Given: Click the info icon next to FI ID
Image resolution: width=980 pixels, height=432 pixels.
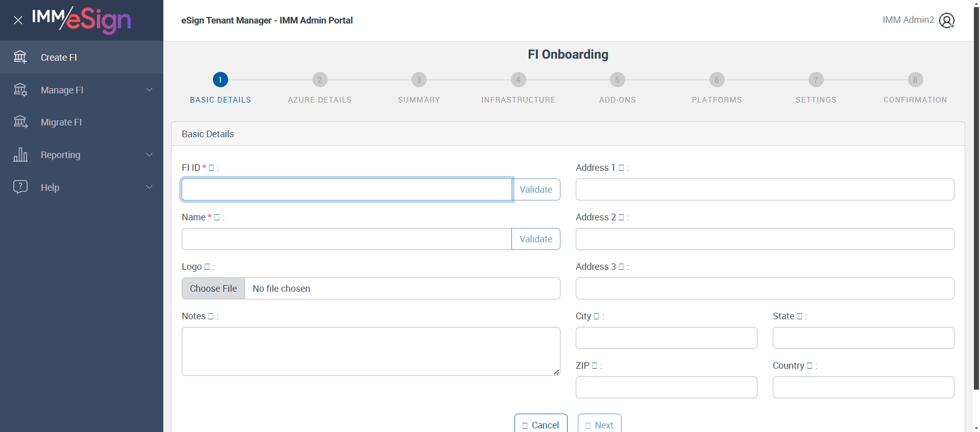Looking at the screenshot, I should [x=211, y=168].
